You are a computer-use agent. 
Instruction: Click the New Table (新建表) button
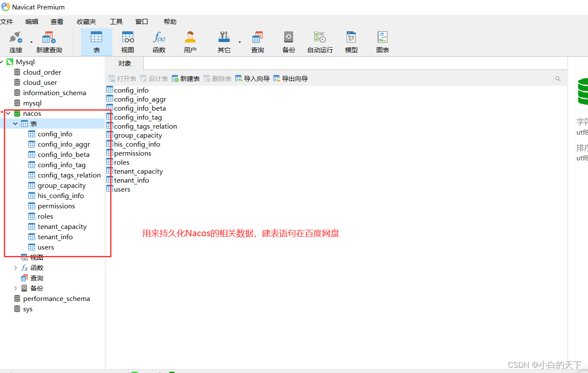(x=186, y=79)
